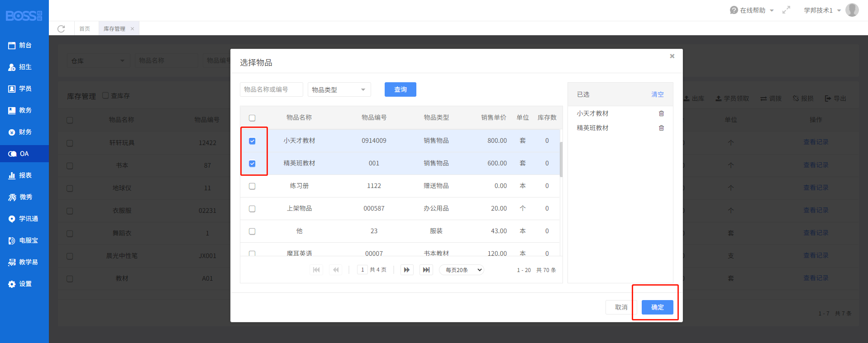The image size is (868, 343).
Task: Open the 每页20条 page size dropdown
Action: [462, 270]
